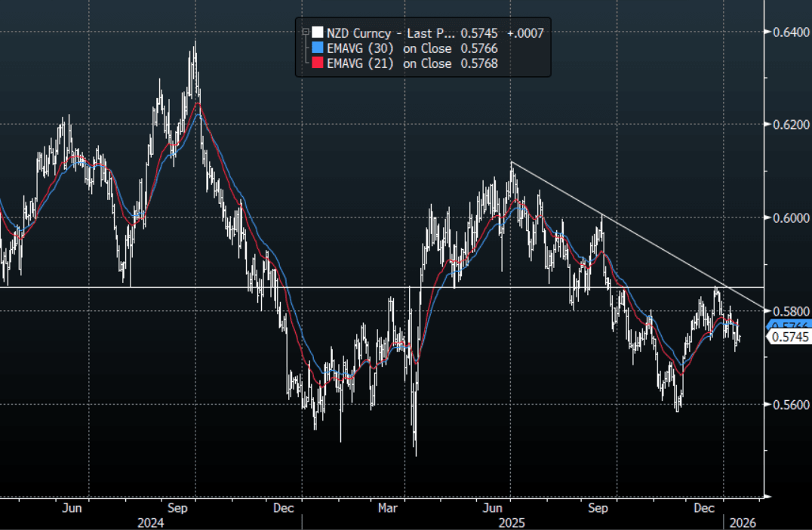Click the 0.5600 price axis label
812x530 pixels.
point(792,404)
